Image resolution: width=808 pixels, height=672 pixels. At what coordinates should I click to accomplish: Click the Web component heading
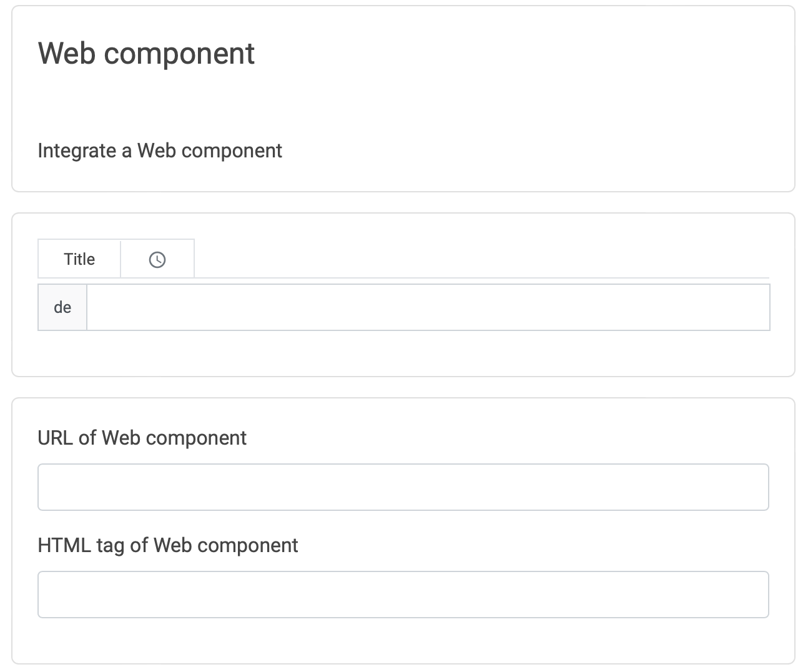tap(146, 53)
